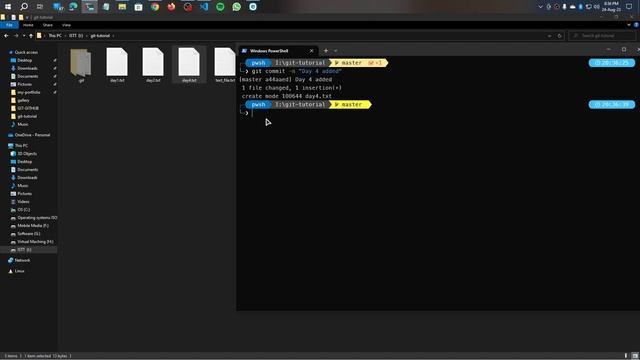This screenshot has height=360, width=640.
Task: Open the Virtual Machine drive
Action: [x=35, y=242]
